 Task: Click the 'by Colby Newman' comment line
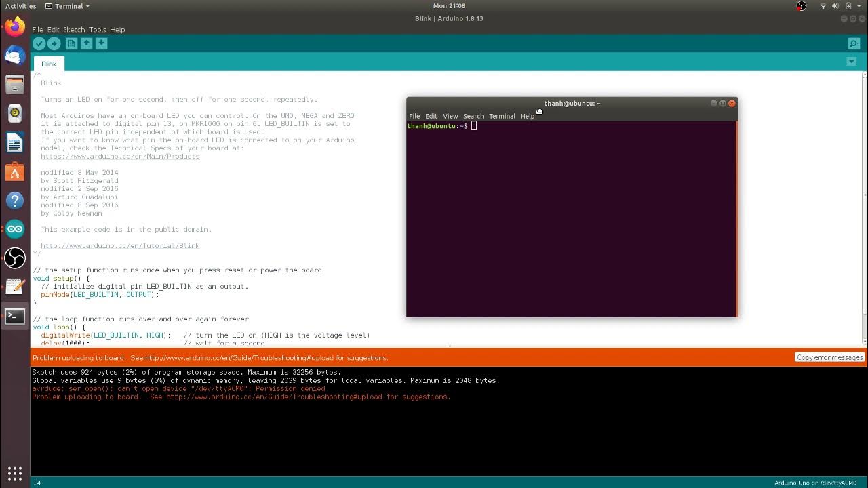(71, 213)
